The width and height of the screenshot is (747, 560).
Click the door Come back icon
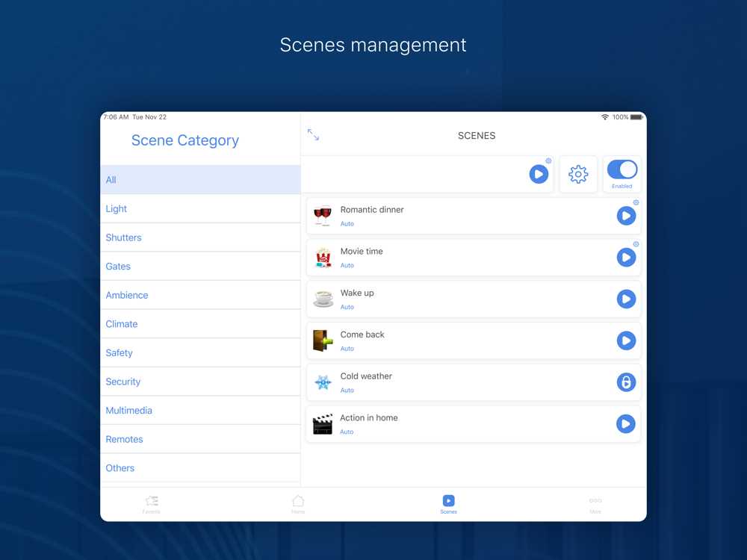(323, 340)
